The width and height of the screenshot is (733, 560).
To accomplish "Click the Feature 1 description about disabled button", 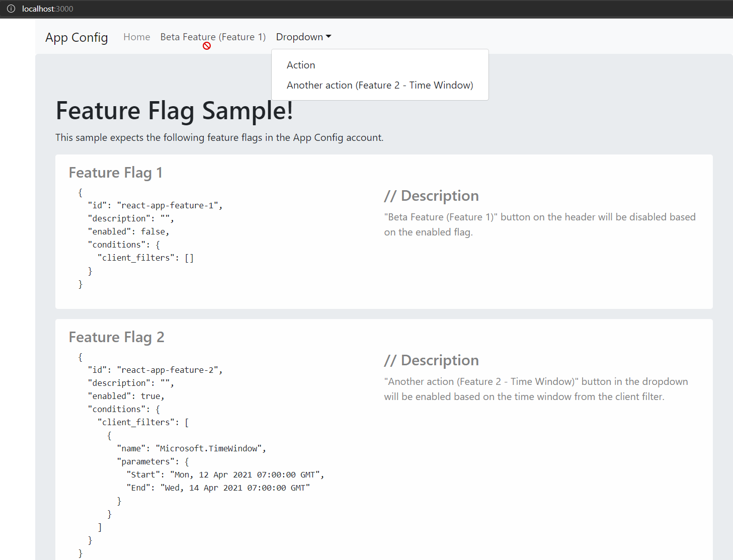I will coord(540,224).
